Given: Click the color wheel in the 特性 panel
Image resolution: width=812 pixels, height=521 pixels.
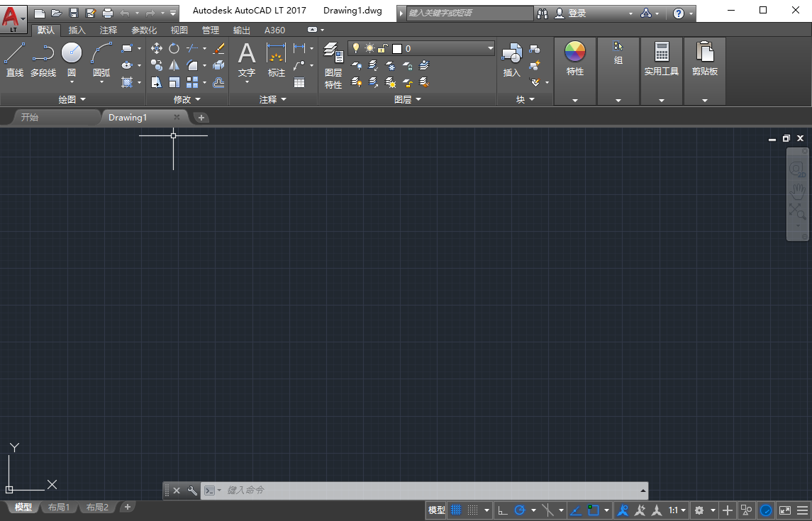Looking at the screenshot, I should tap(574, 50).
